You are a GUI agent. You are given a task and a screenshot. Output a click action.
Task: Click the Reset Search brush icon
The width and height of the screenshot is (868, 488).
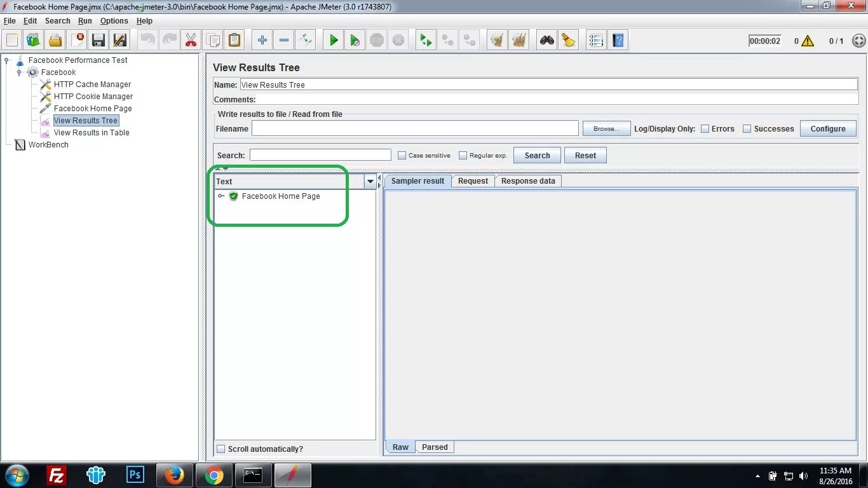(569, 40)
